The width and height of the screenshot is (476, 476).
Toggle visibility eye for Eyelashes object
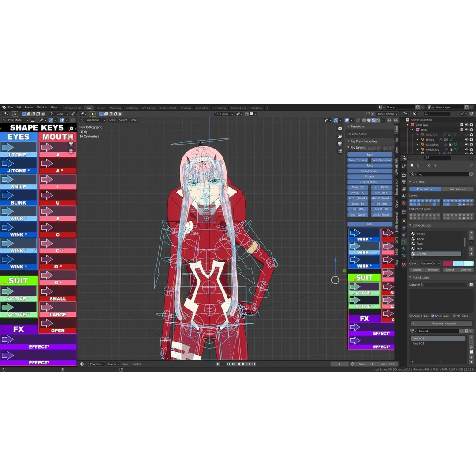pyautogui.click(x=467, y=145)
